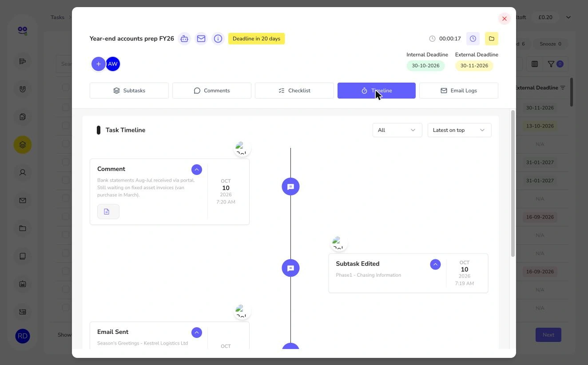Image resolution: width=588 pixels, height=365 pixels.
Task: Click the funnel filter icon in the background toolbar
Action: [551, 64]
